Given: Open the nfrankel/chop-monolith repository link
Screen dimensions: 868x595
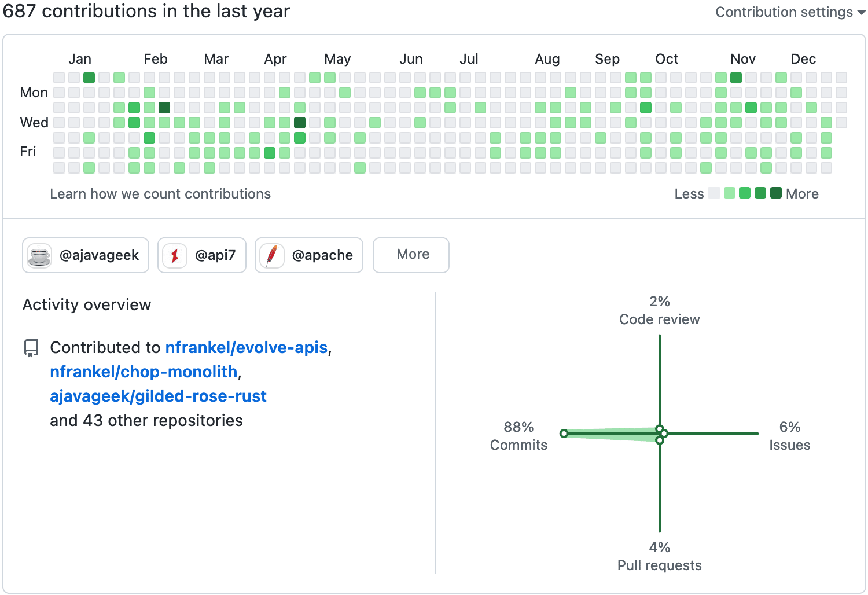Looking at the screenshot, I should [144, 372].
